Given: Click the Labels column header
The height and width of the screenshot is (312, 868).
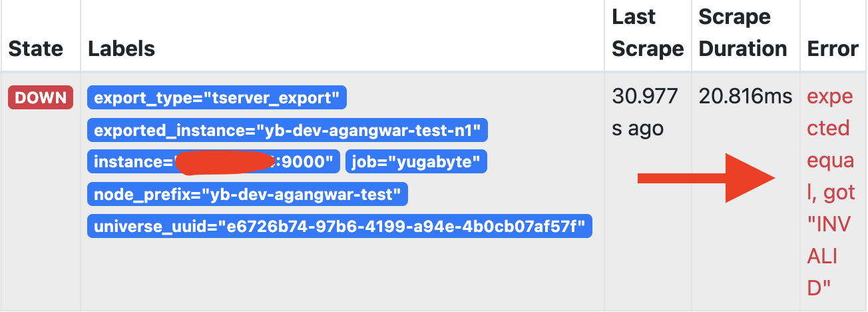Looking at the screenshot, I should [x=122, y=49].
